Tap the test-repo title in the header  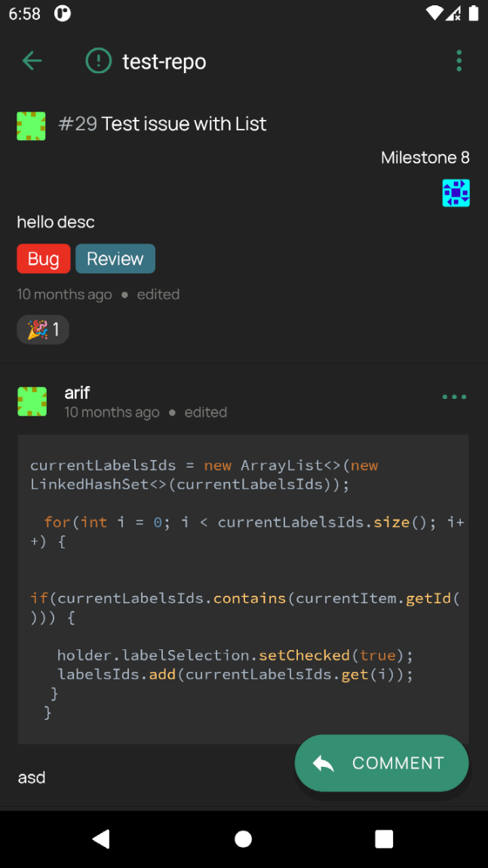tap(164, 62)
